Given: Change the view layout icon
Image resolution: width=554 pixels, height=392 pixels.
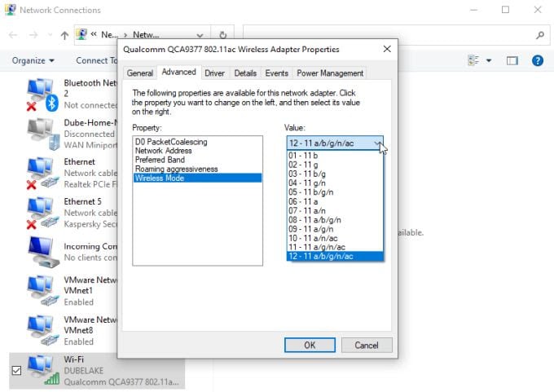Looking at the screenshot, I should pyautogui.click(x=473, y=60).
